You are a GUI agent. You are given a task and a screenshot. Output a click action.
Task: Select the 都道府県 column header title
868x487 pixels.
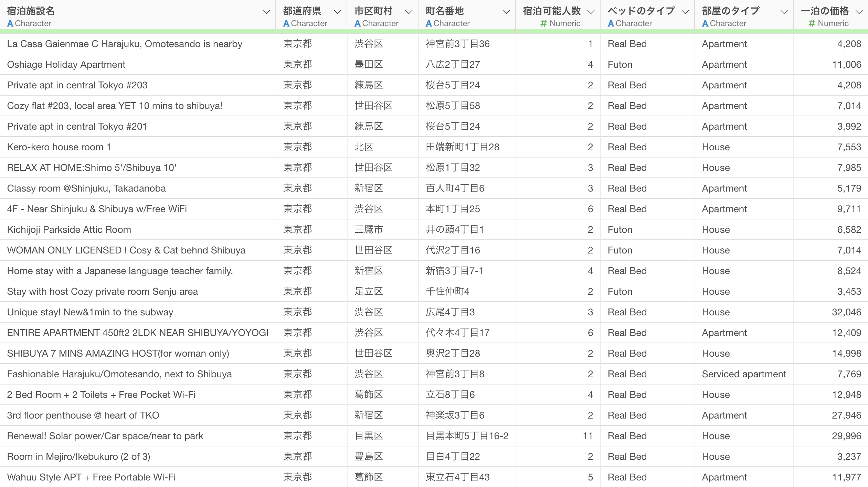302,11
